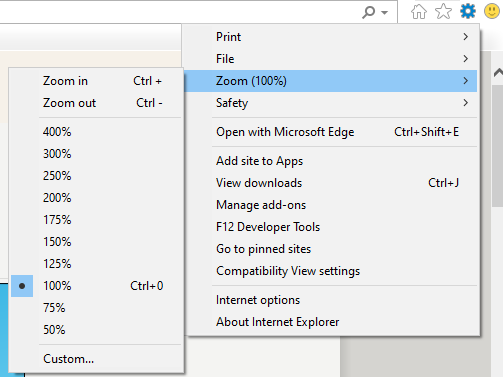The height and width of the screenshot is (377, 503).
Task: Set zoom level to 400%
Action: click(96, 132)
